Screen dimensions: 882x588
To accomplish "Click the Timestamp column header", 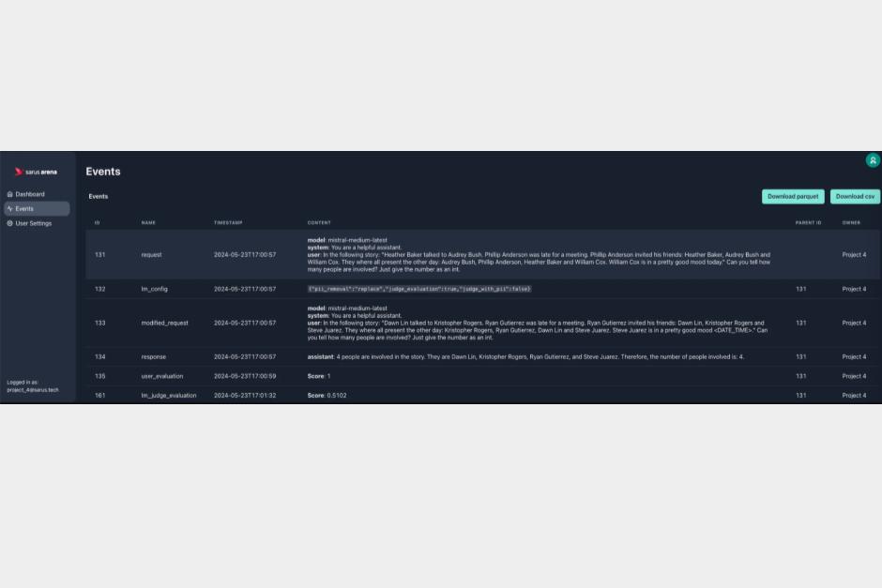I will tap(228, 223).
